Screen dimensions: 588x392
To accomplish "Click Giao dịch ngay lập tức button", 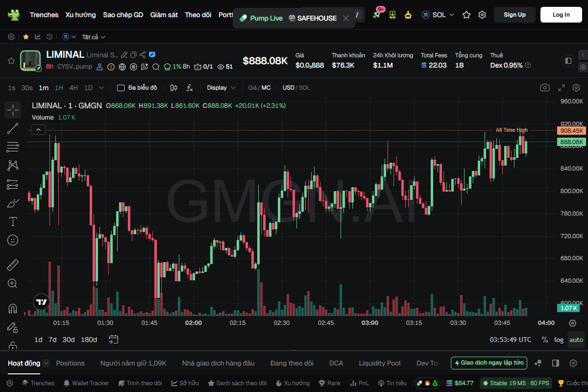I will click(489, 363).
